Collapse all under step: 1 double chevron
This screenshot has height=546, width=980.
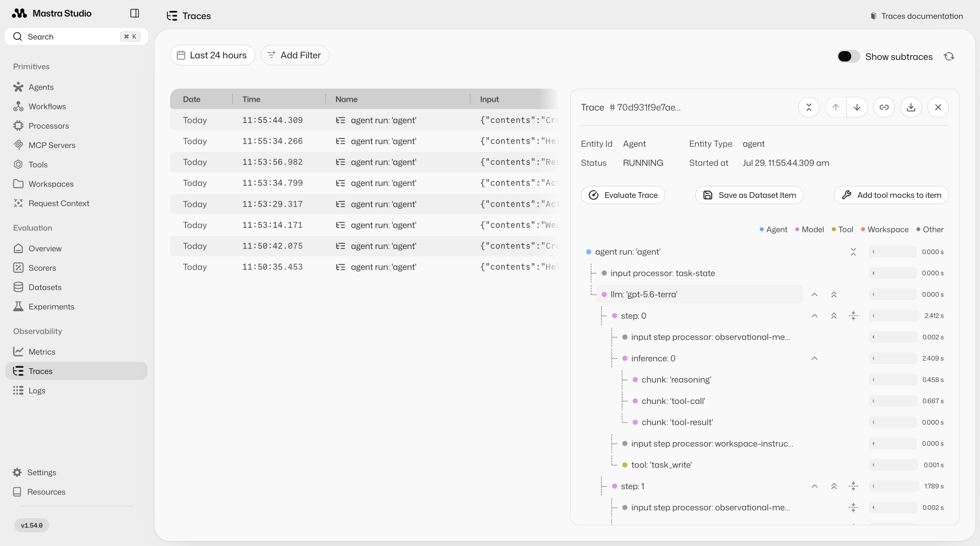click(834, 486)
